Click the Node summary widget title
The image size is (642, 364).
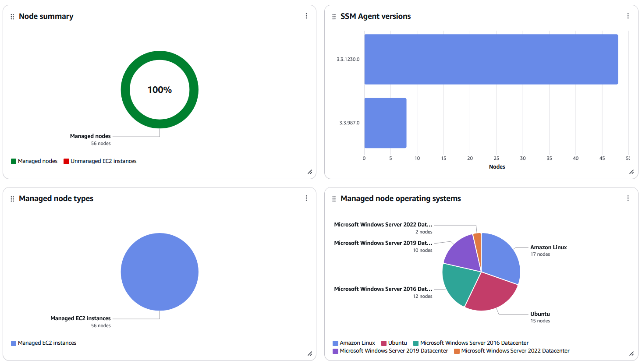tap(46, 16)
